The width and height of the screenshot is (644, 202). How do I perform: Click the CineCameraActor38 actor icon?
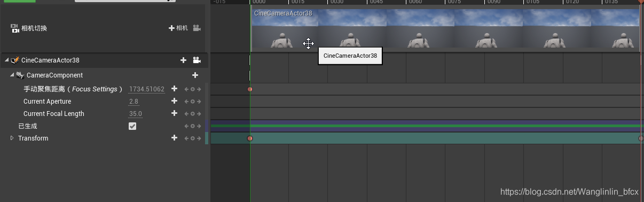(x=15, y=60)
